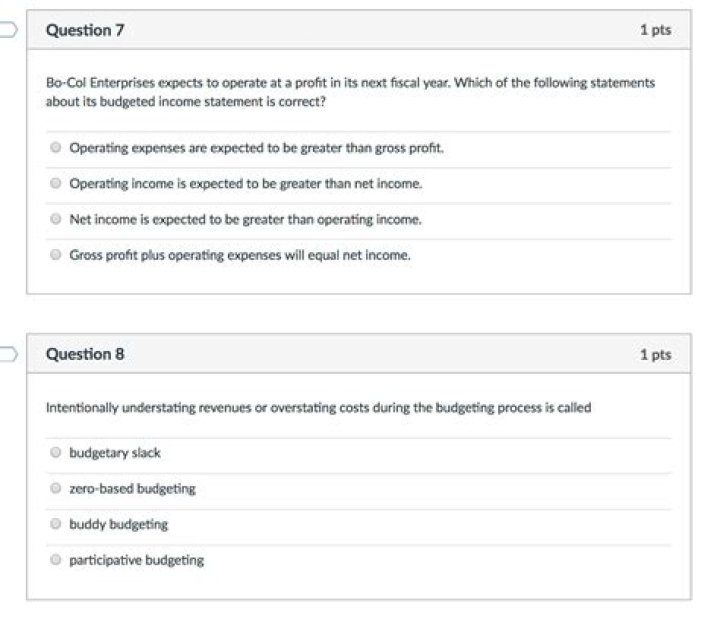This screenshot has height=632, width=720.
Task: Click the '1 pts' label of Question 7
Action: [655, 30]
